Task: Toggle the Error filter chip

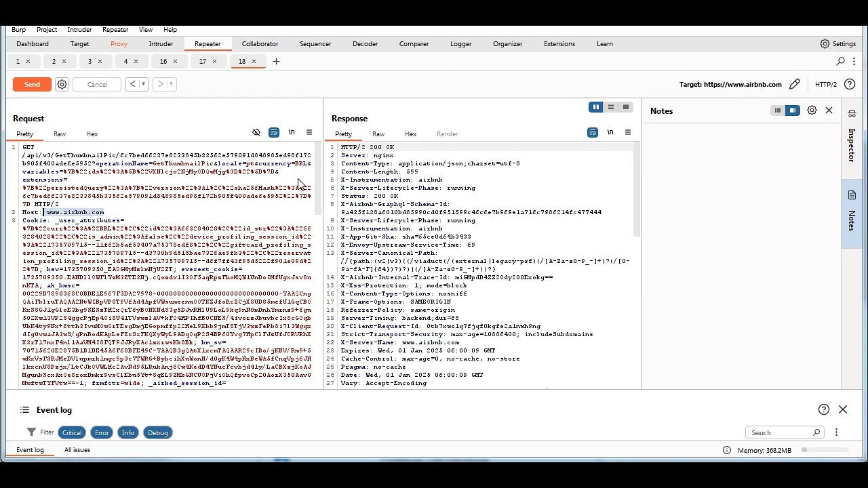Action: point(102,432)
